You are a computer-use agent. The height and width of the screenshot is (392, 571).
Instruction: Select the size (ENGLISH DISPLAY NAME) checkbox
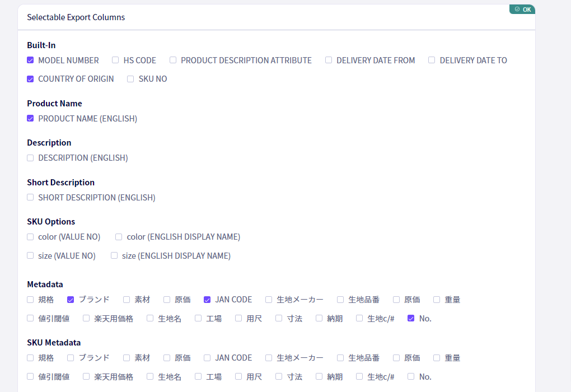(114, 256)
